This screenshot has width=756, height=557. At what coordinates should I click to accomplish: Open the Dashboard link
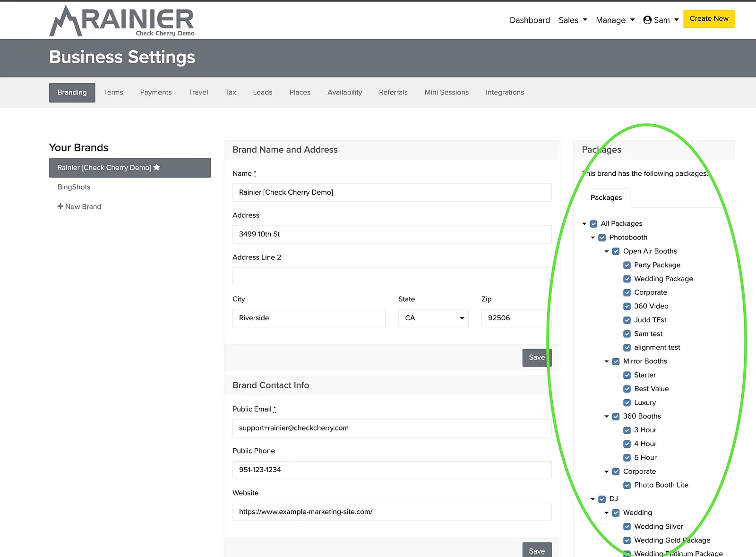[530, 20]
